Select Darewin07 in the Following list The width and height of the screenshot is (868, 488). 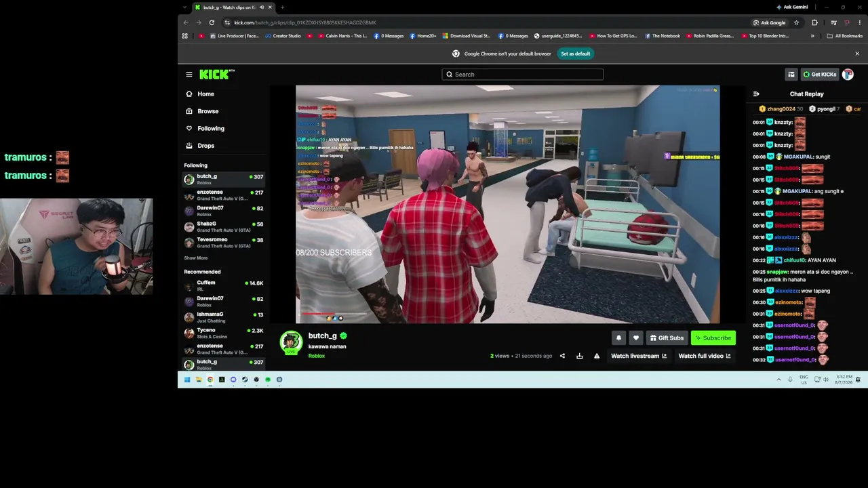click(224, 211)
